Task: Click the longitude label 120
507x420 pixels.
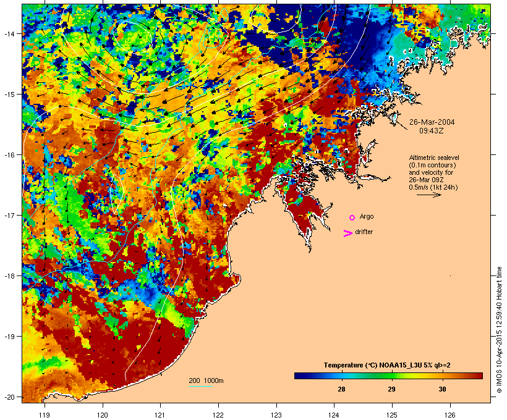Action: click(x=103, y=415)
